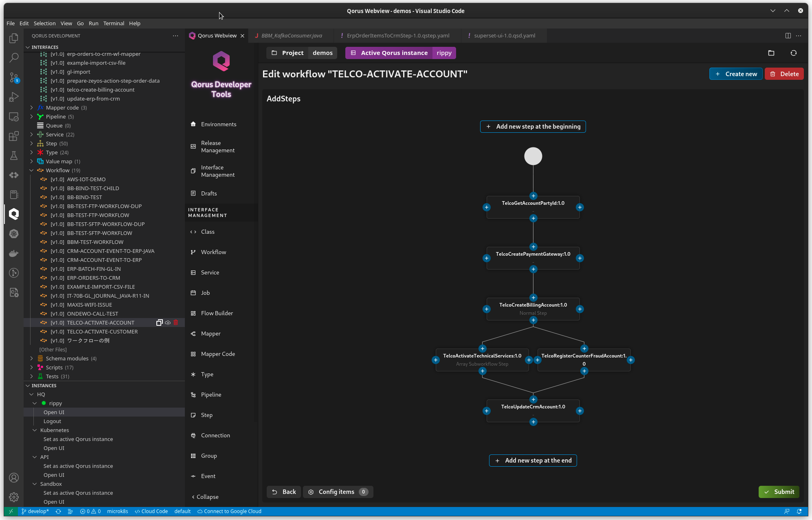This screenshot has width=812, height=520.
Task: Click the folder icon in webview header
Action: [771, 53]
